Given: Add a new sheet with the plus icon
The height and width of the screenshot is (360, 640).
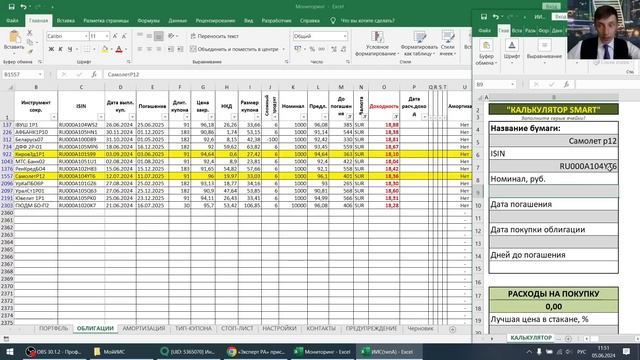Looking at the screenshot, I should pyautogui.click(x=452, y=329).
